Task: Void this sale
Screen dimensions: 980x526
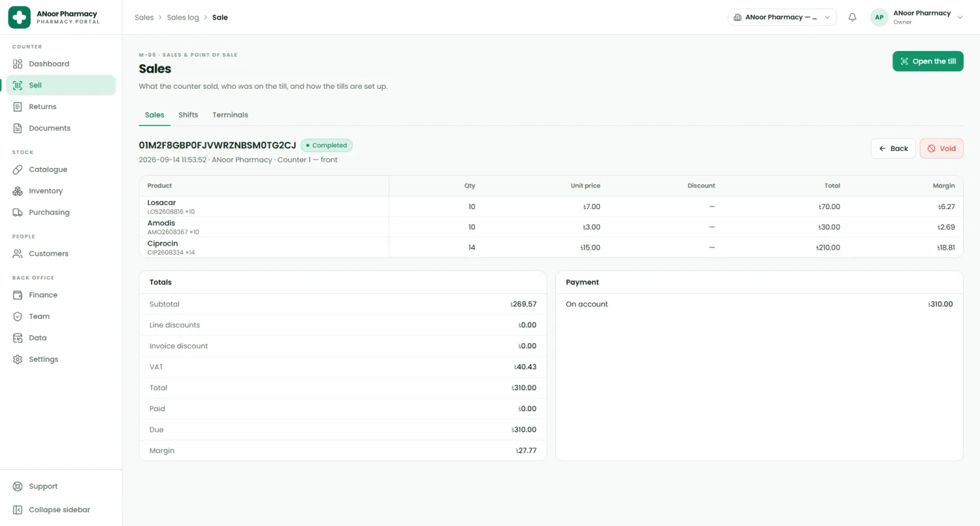Action: 941,148
